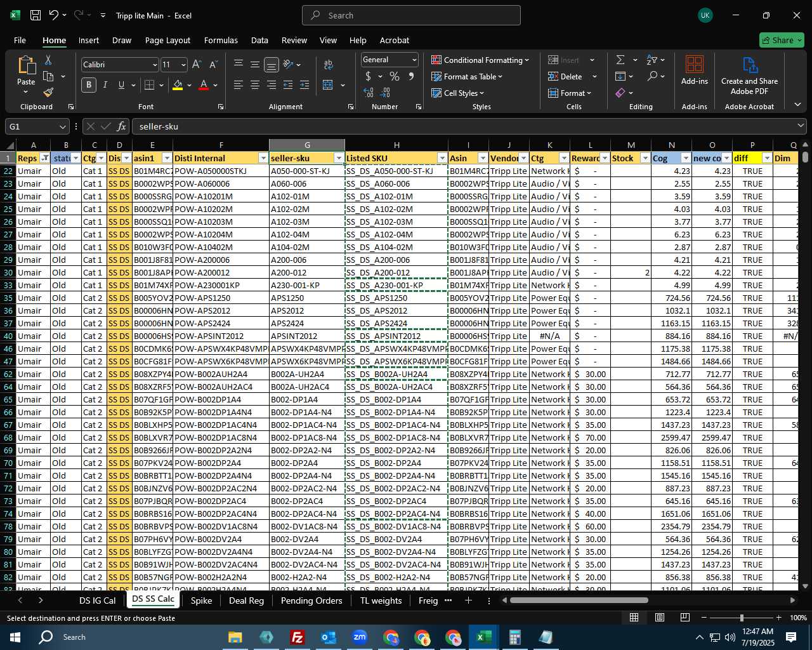Toggle Wrap Text button
Image resolution: width=812 pixels, height=650 pixels.
click(329, 65)
